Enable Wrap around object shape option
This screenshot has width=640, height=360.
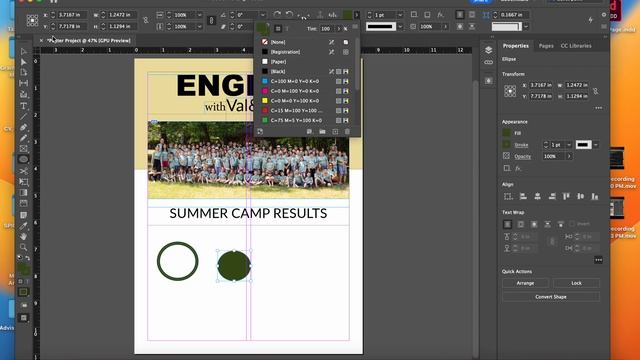point(534,224)
